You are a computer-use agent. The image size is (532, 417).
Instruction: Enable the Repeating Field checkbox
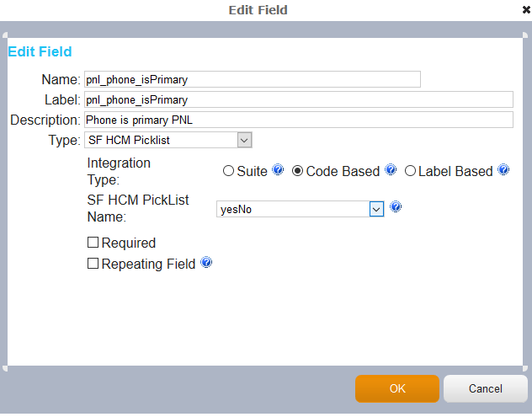(x=93, y=264)
